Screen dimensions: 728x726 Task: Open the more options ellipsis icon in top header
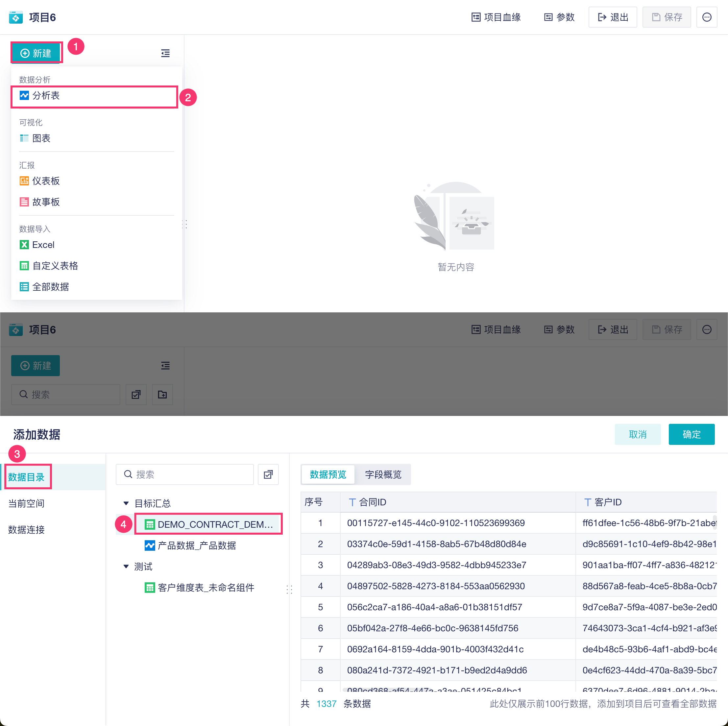coord(707,17)
